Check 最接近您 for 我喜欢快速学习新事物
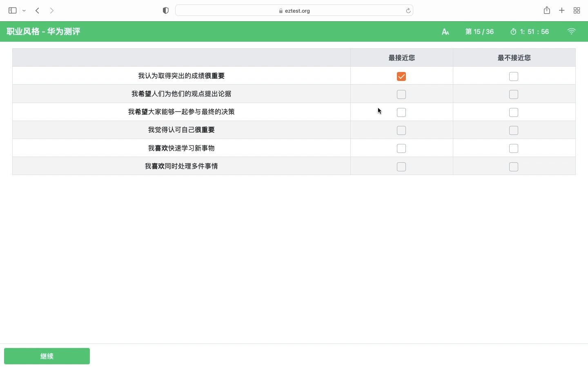The width and height of the screenshot is (588, 368). [x=401, y=148]
